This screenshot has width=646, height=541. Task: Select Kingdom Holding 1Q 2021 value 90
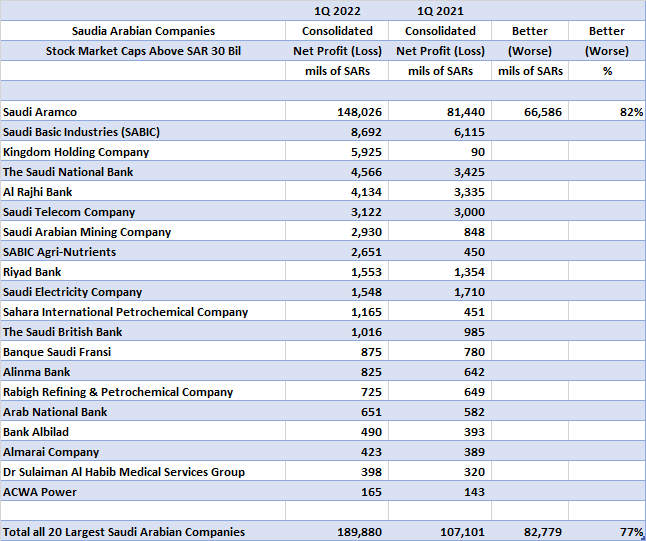[x=440, y=152]
